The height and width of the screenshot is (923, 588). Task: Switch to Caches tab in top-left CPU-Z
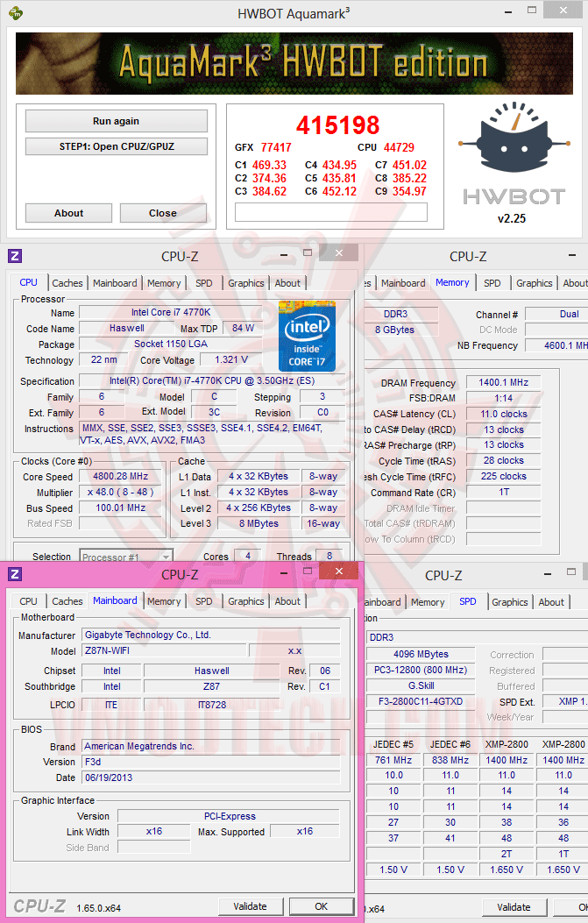(x=67, y=283)
